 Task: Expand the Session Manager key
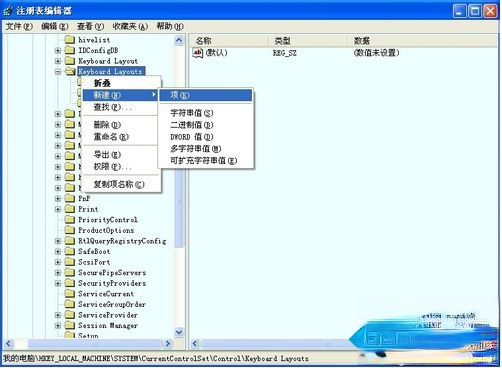[58, 326]
